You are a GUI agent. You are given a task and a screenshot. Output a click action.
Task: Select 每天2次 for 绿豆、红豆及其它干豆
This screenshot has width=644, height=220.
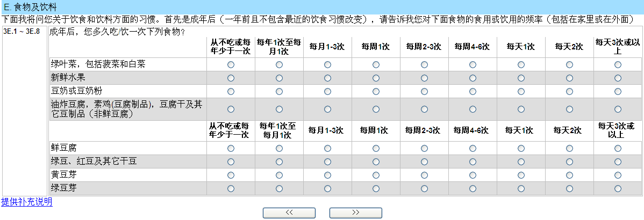(569, 162)
